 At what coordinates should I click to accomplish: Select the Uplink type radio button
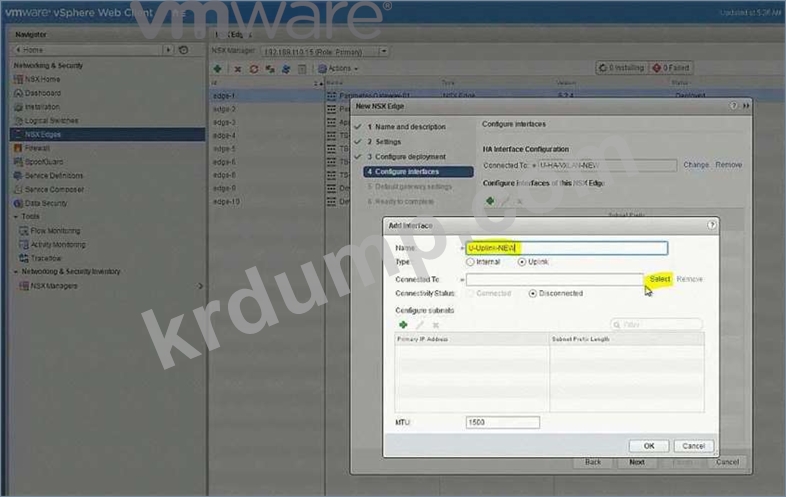coord(522,262)
